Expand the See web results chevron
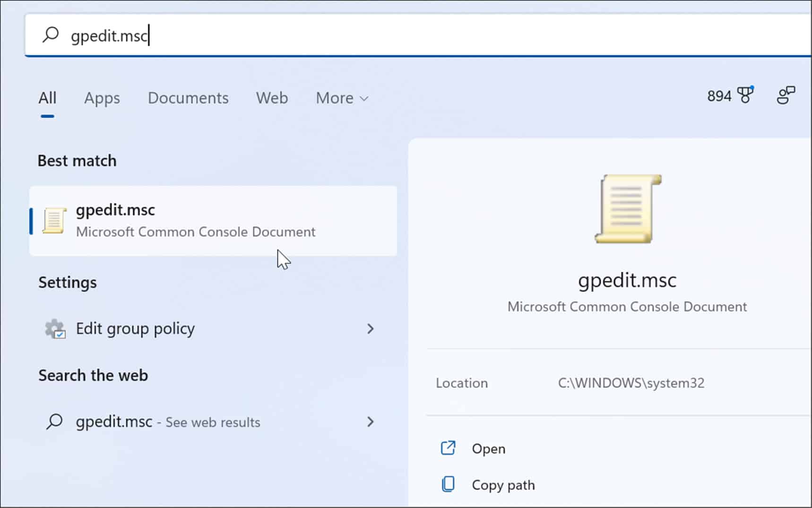This screenshot has height=508, width=812. [371, 422]
